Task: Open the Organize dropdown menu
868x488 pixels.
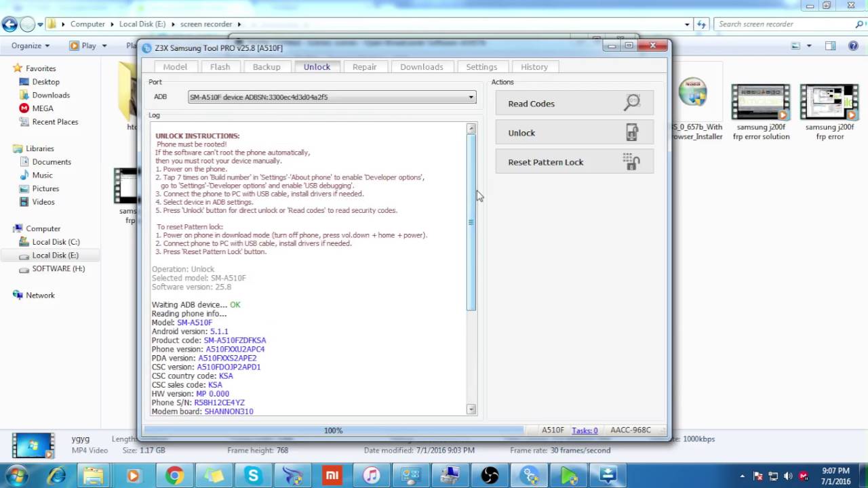Action: point(30,46)
